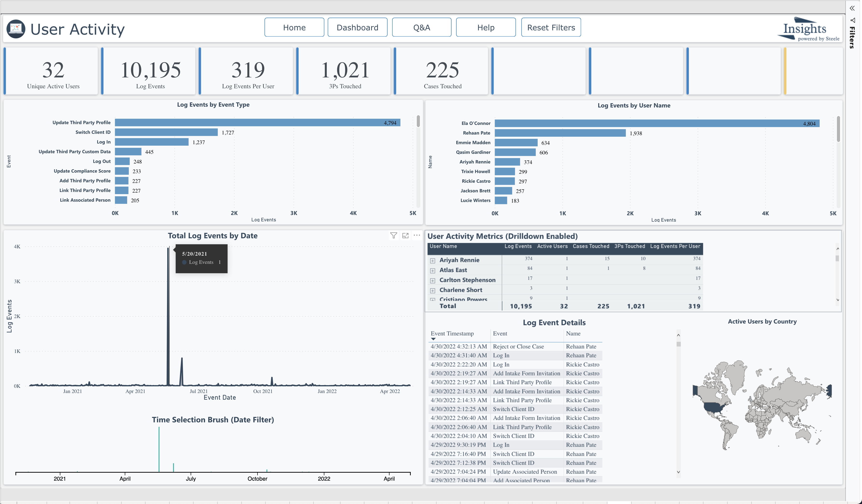Collapse Filters pane with double chevron
This screenshot has height=504, width=862.
tap(852, 8)
